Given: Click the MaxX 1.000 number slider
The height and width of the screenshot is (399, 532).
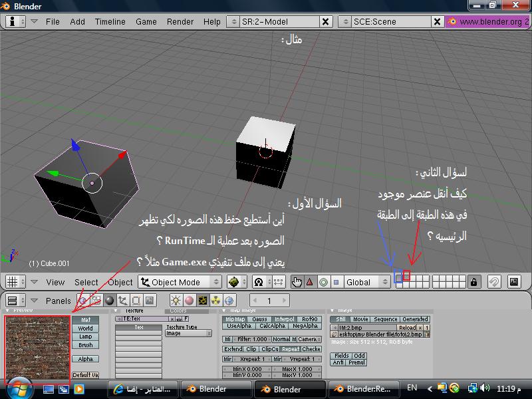Looking at the screenshot, I should 297,369.
